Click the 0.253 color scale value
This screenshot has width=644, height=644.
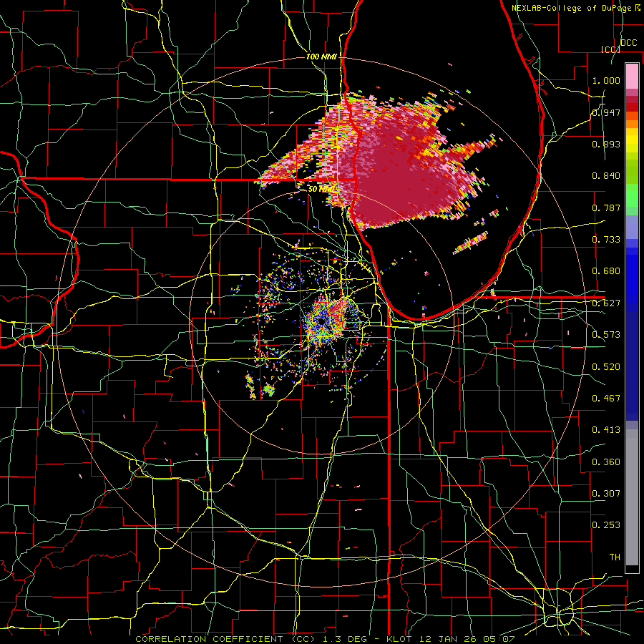[x=606, y=525]
